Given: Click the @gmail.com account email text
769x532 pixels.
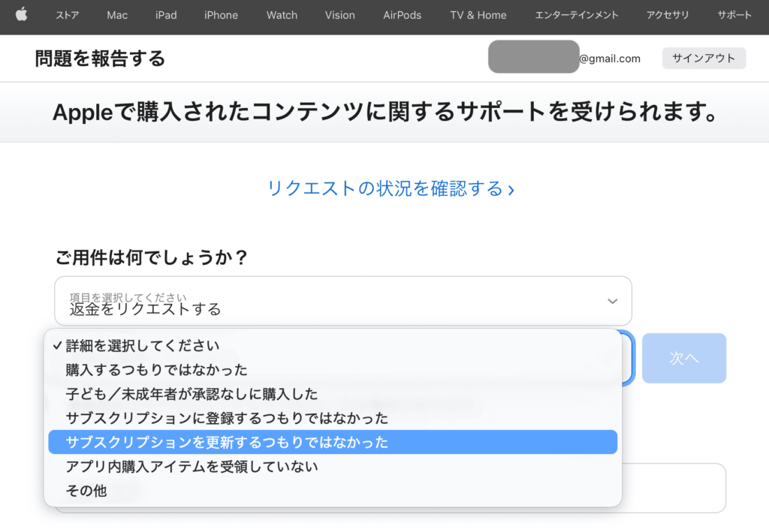Looking at the screenshot, I should pos(610,59).
